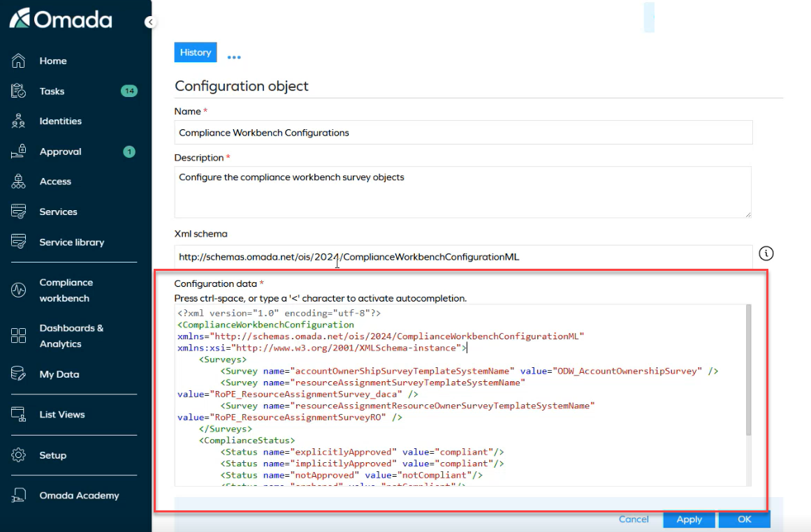
Task: Click the History button
Action: pyautogui.click(x=196, y=52)
